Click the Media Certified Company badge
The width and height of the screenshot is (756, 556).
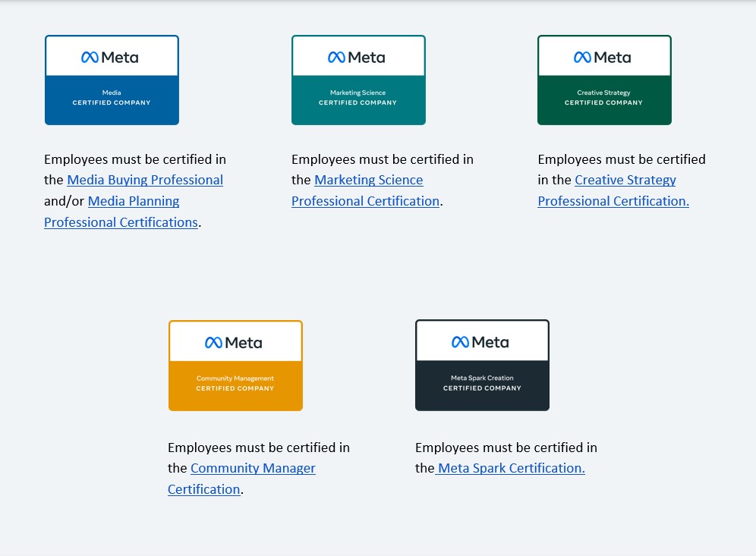click(112, 80)
